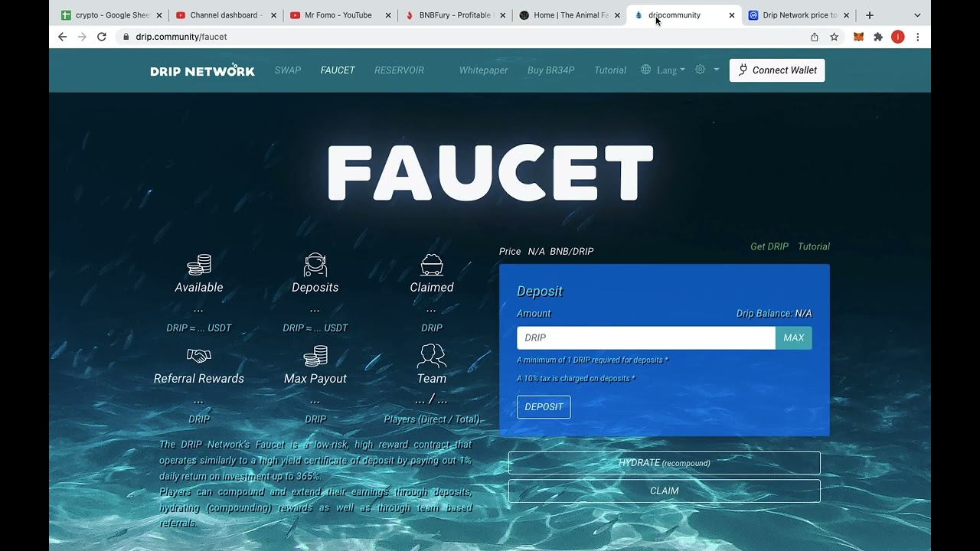Click the Drip Balance: N/A text

click(774, 314)
